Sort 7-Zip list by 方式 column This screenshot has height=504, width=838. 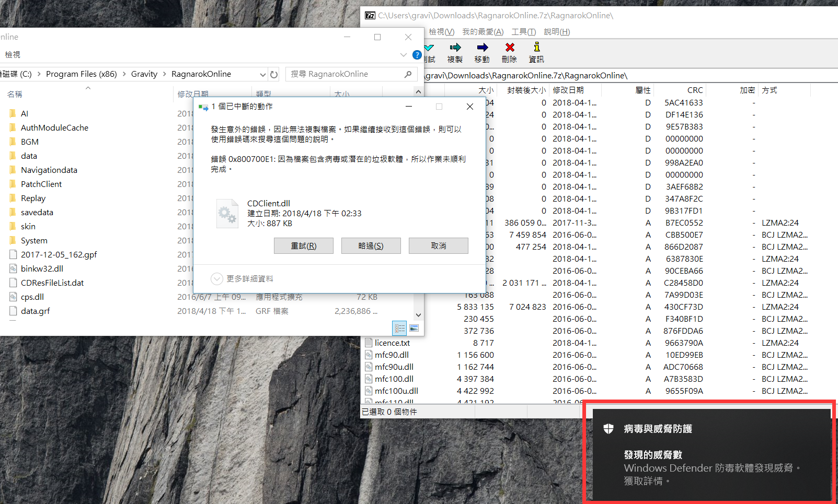[770, 90]
